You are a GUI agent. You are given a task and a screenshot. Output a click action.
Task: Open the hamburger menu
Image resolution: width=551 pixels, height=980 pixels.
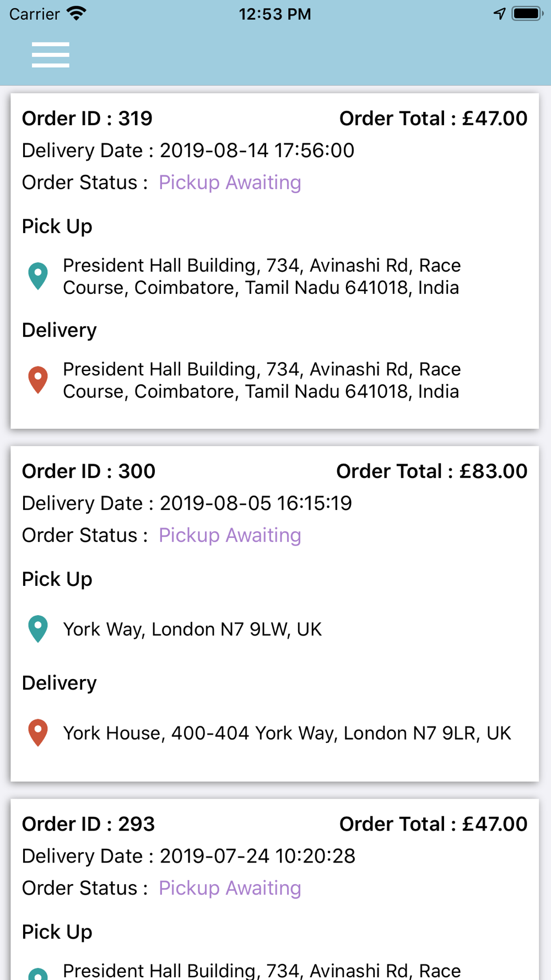coord(51,55)
